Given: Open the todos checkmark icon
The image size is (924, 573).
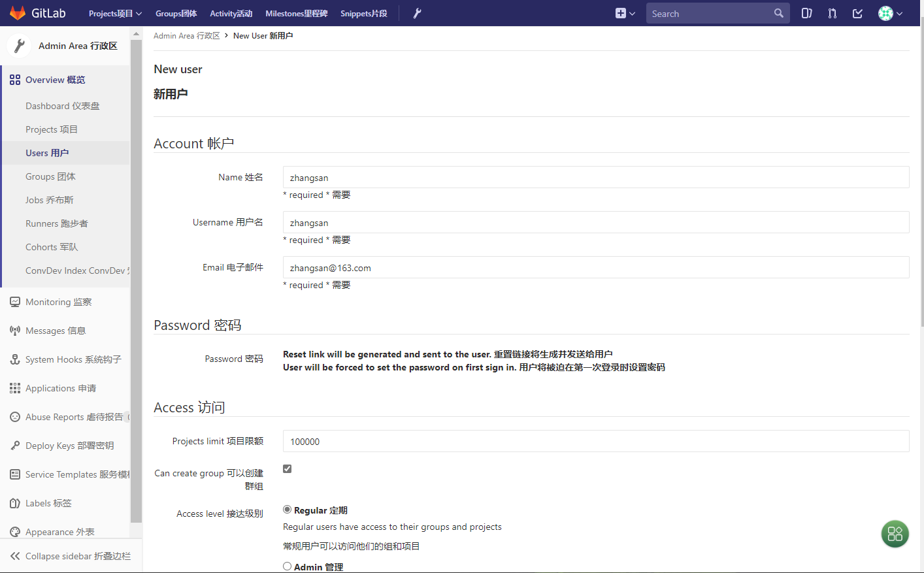Looking at the screenshot, I should coord(857,13).
